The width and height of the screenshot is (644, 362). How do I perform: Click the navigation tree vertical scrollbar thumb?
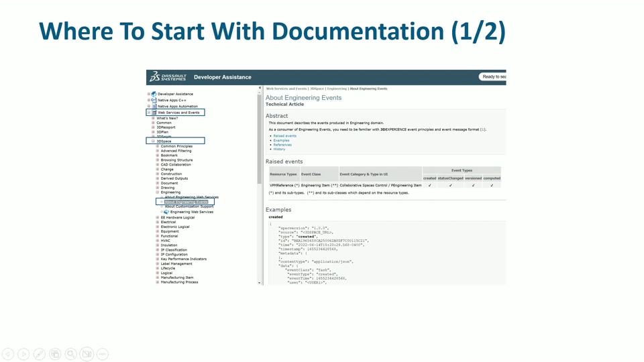pyautogui.click(x=259, y=139)
